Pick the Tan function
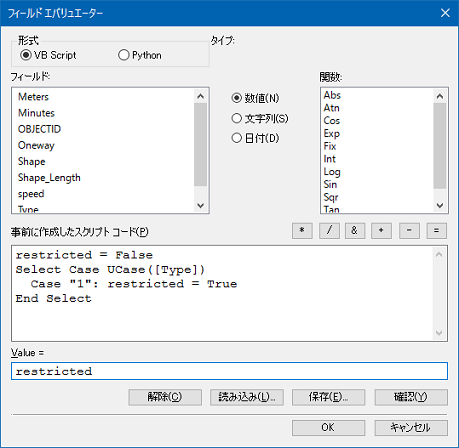 click(x=331, y=209)
